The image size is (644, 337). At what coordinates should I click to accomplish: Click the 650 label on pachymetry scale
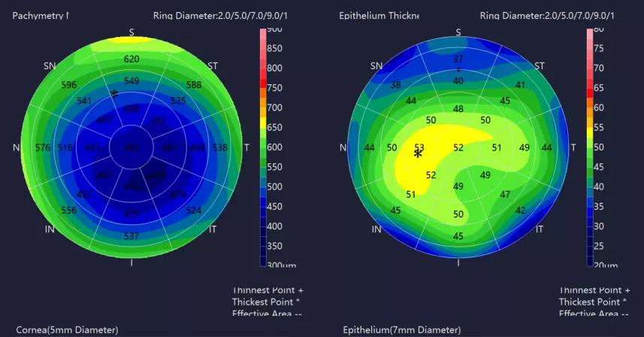pyautogui.click(x=275, y=127)
